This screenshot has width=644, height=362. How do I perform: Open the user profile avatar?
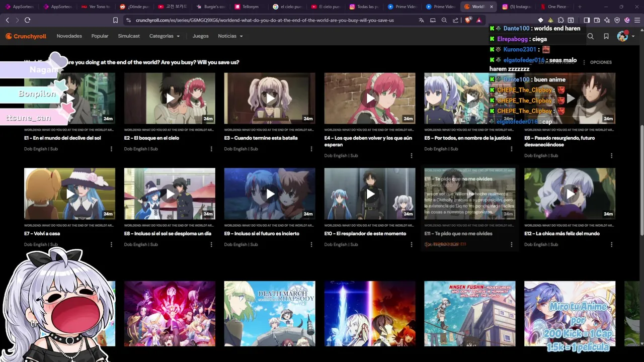(622, 36)
